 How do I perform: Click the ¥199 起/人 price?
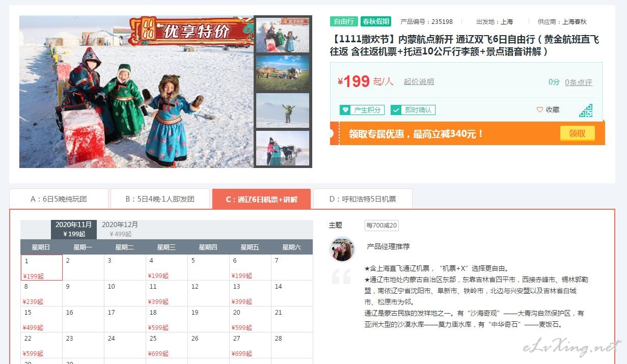[365, 81]
